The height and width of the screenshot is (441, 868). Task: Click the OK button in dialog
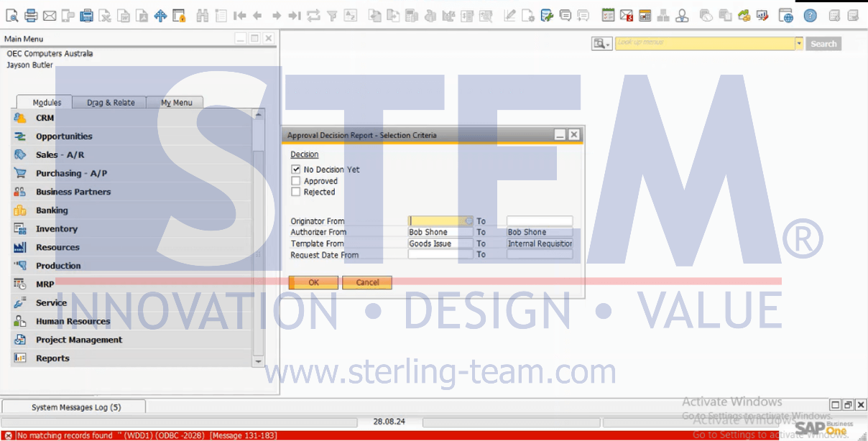tap(313, 282)
